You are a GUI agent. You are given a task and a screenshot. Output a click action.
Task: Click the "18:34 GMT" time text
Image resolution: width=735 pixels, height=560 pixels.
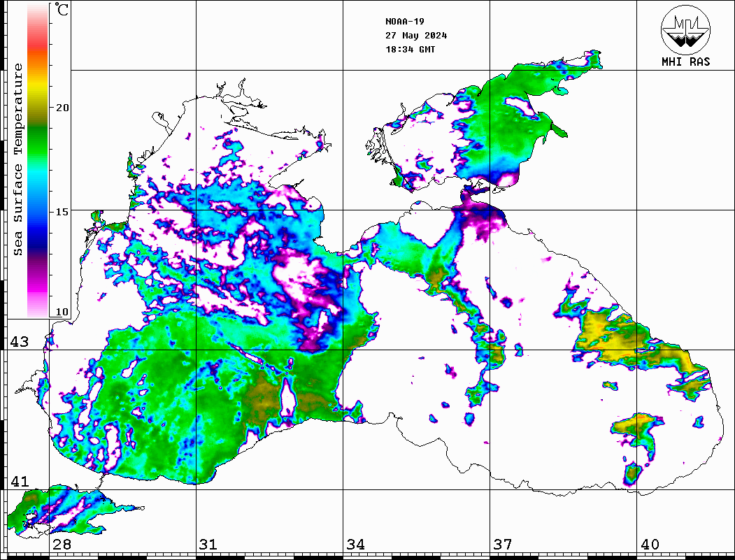coord(410,49)
